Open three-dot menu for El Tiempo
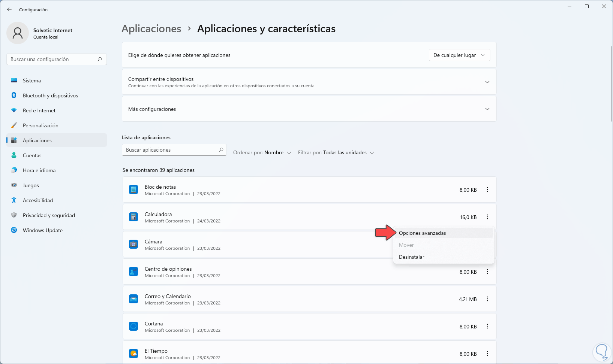Screen dimensions: 613x364 pos(487,354)
